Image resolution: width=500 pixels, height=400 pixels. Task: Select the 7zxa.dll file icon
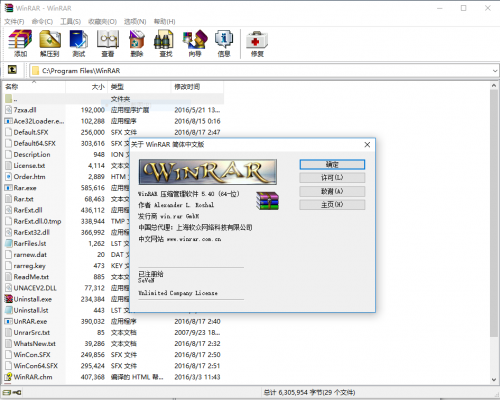coord(9,110)
